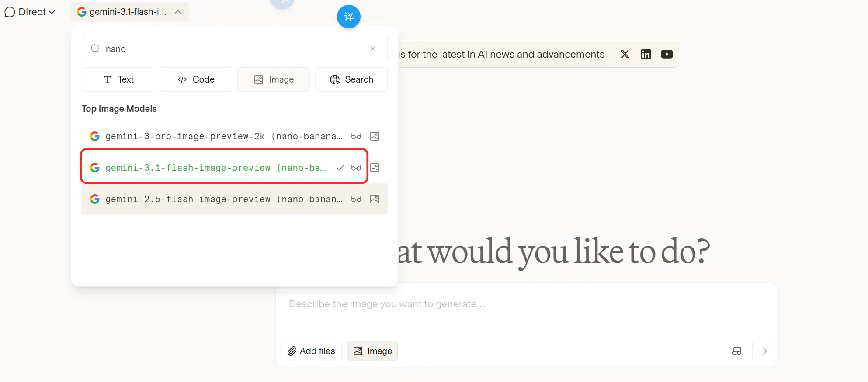Click image icon for gemini-3-pro-image-preview-2k
868x382 pixels.
coord(375,136)
